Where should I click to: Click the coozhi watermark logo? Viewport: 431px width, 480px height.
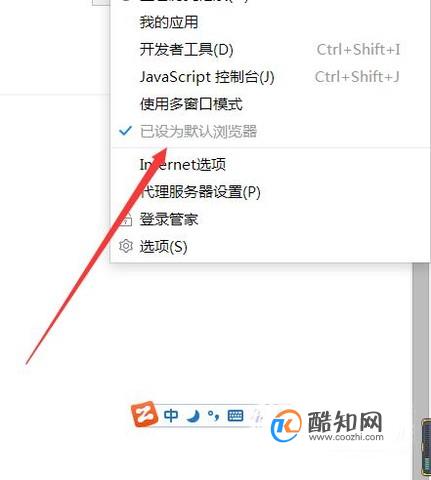click(286, 425)
